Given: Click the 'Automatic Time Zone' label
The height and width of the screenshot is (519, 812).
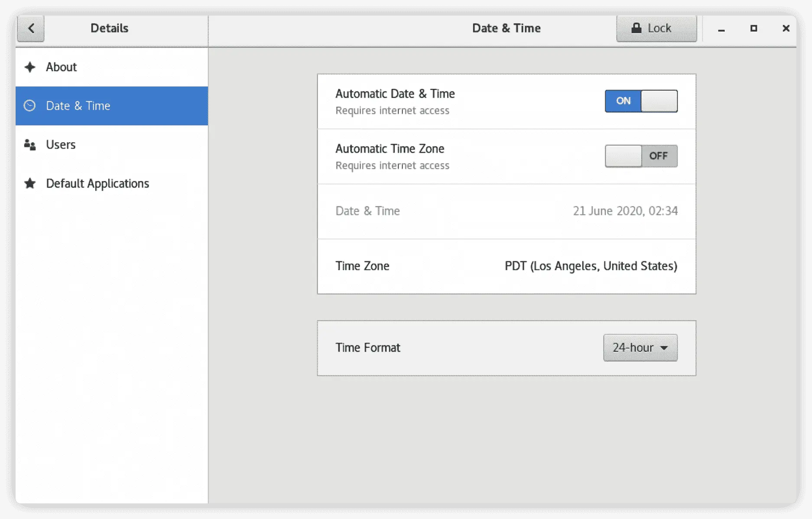Looking at the screenshot, I should [390, 149].
